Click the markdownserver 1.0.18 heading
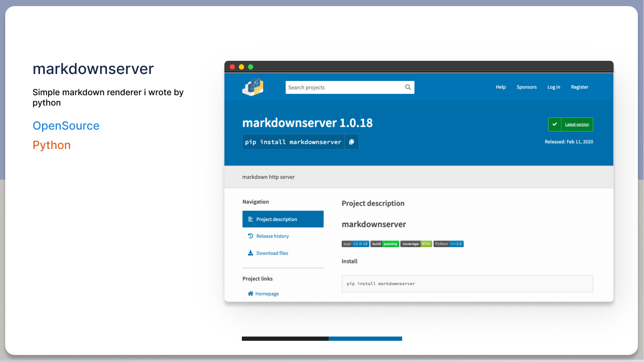644x362 pixels. [x=307, y=123]
